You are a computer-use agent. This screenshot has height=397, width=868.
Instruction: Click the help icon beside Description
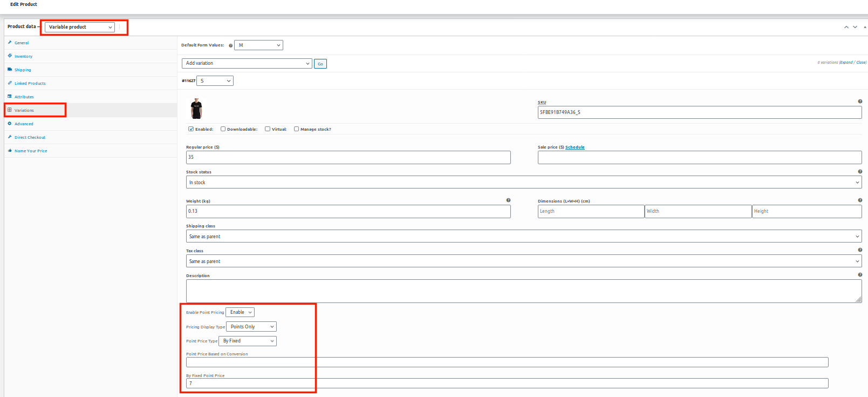[859, 275]
